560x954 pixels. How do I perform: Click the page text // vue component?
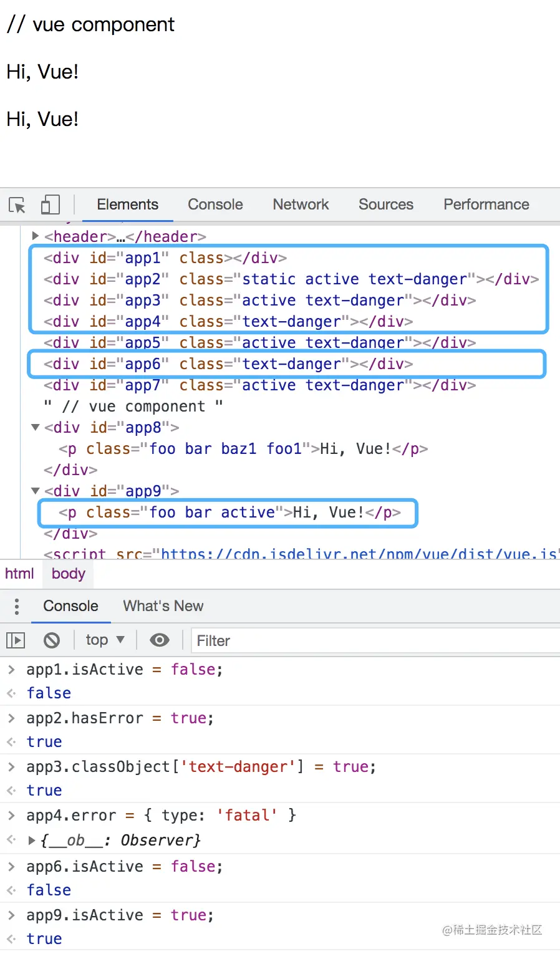(90, 24)
